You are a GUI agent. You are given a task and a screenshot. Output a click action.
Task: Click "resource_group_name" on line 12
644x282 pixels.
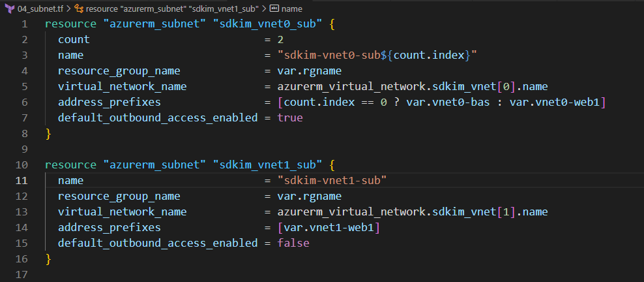click(119, 196)
